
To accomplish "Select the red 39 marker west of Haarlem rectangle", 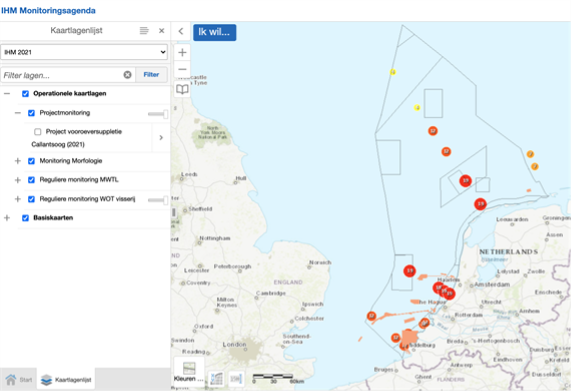I will click(410, 271).
